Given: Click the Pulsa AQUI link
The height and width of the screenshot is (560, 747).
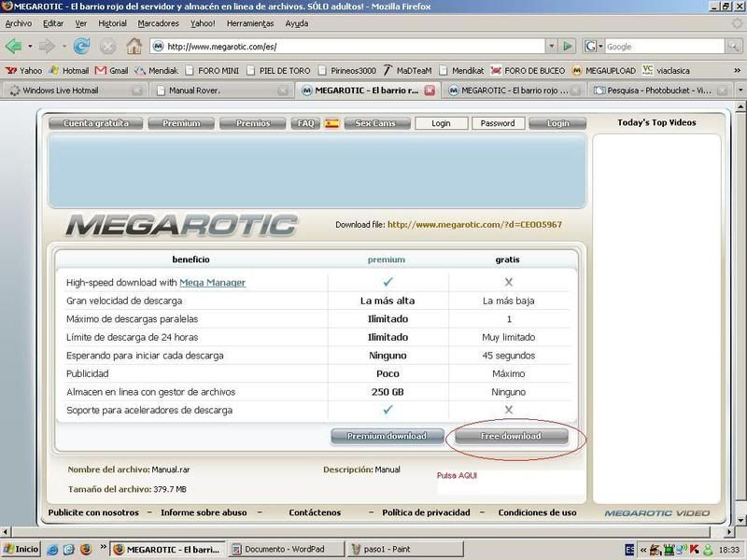Looking at the screenshot, I should point(457,475).
